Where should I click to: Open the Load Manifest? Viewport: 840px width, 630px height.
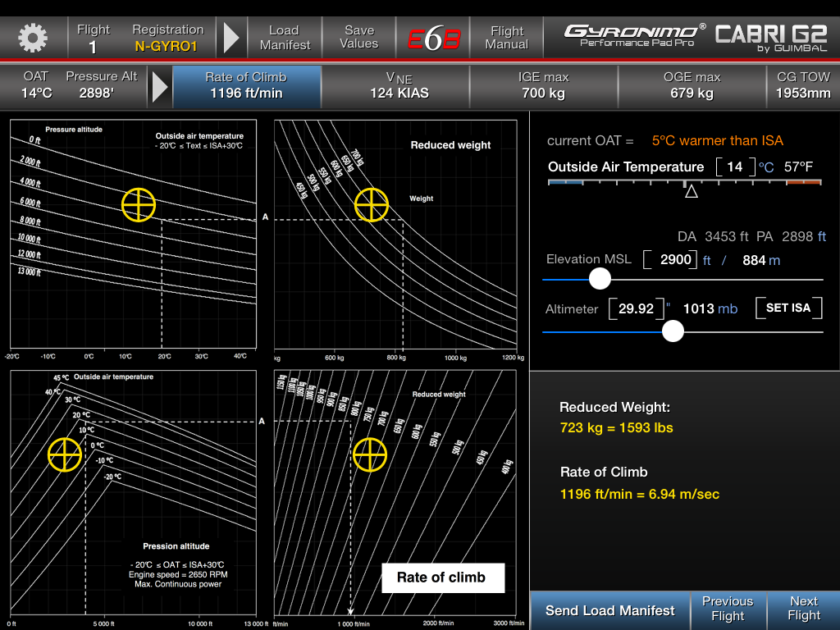pyautogui.click(x=285, y=38)
